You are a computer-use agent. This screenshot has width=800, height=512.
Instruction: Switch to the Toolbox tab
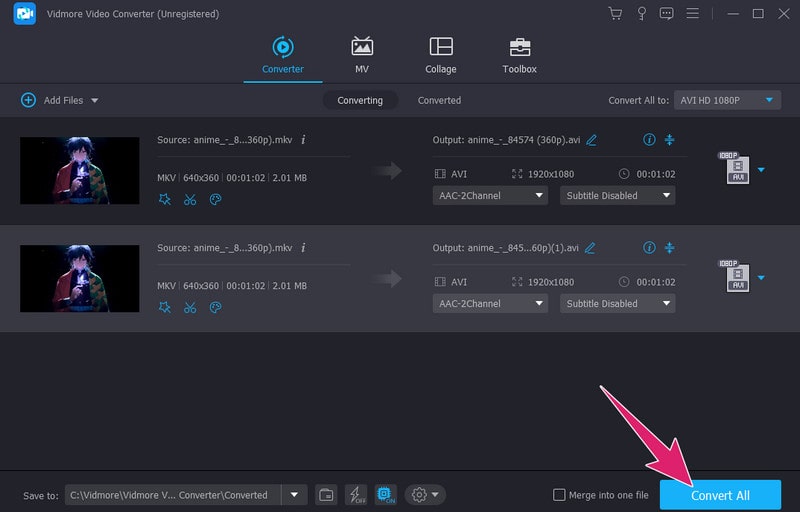[519, 56]
